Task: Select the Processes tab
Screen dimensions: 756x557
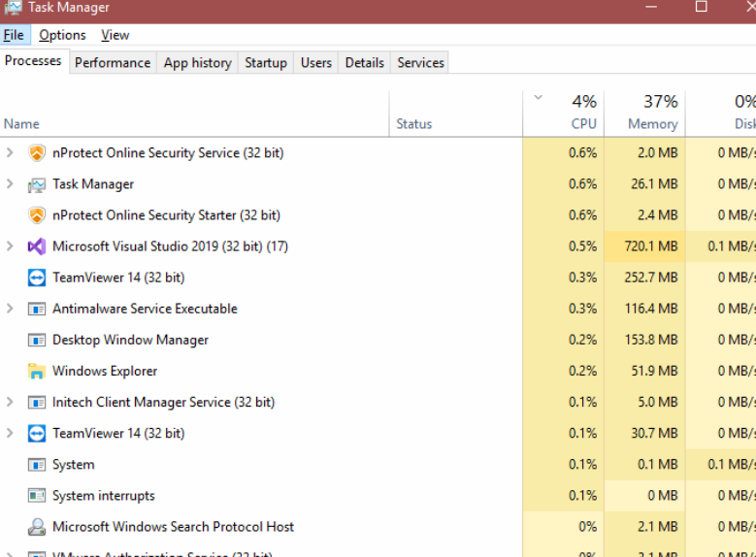Action: click(33, 61)
